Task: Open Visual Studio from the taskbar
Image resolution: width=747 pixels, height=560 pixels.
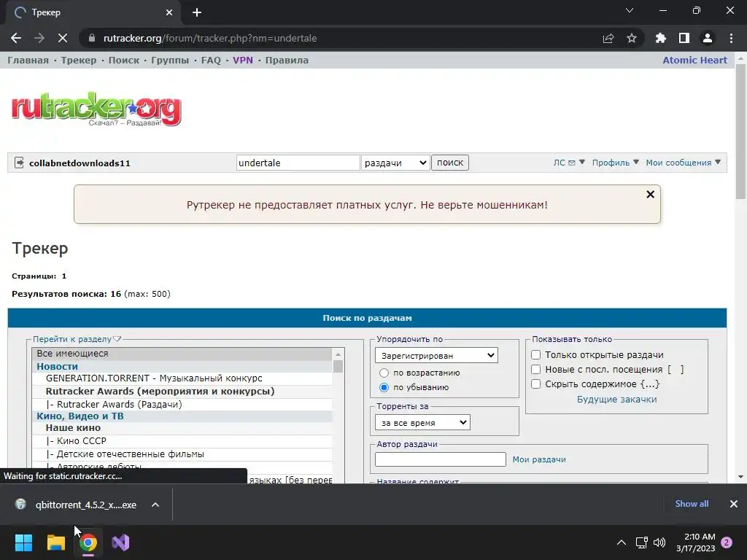Action: tap(120, 542)
